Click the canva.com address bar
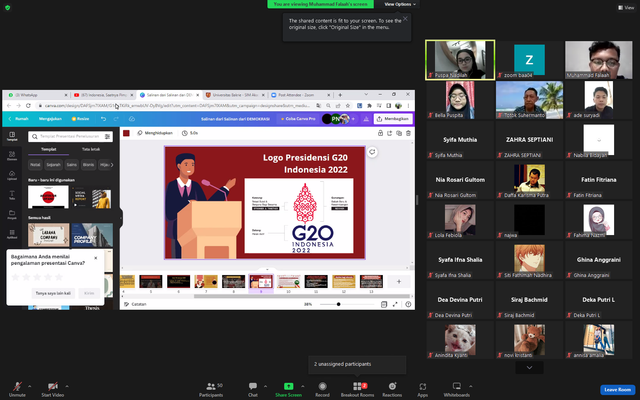Image resolution: width=640 pixels, height=400 pixels. point(178,106)
